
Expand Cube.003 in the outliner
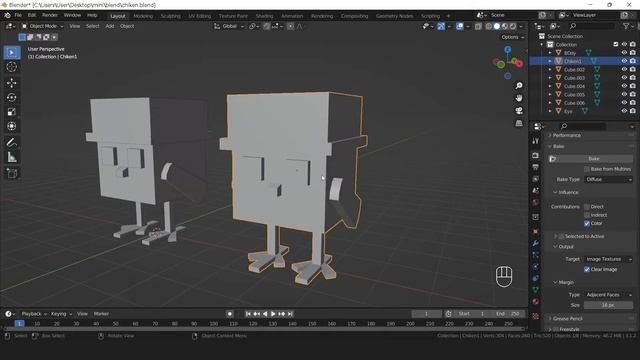pyautogui.click(x=550, y=78)
